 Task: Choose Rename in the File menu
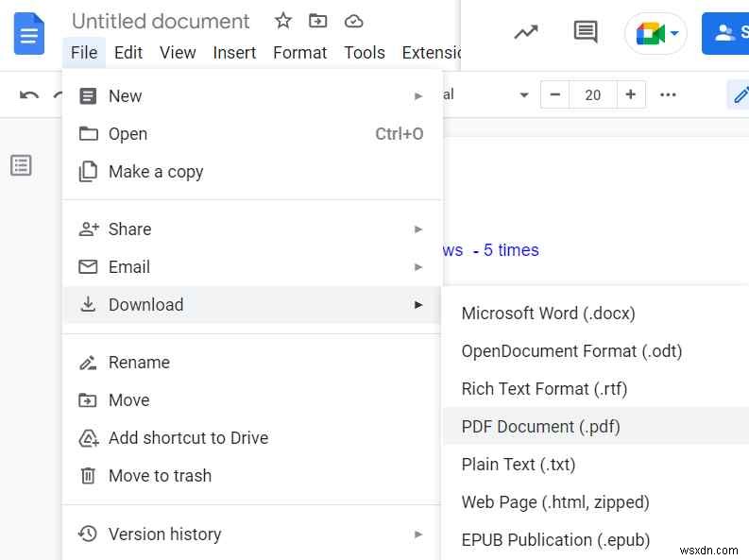pyautogui.click(x=252, y=363)
